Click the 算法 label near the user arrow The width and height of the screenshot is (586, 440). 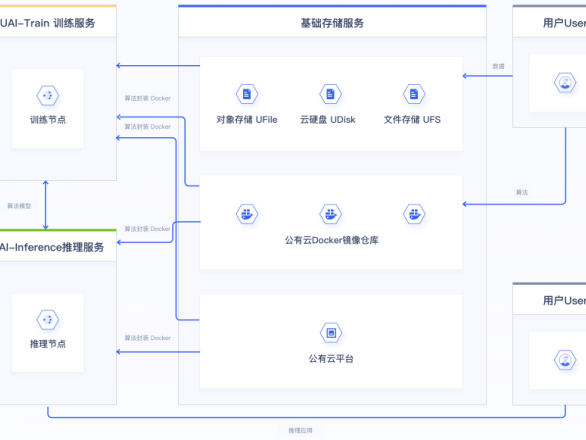(522, 192)
